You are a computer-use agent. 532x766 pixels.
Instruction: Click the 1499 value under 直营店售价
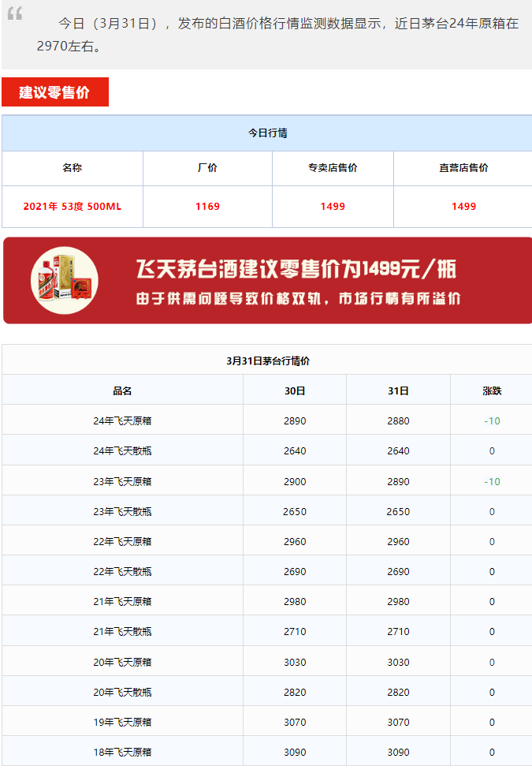pyautogui.click(x=463, y=207)
